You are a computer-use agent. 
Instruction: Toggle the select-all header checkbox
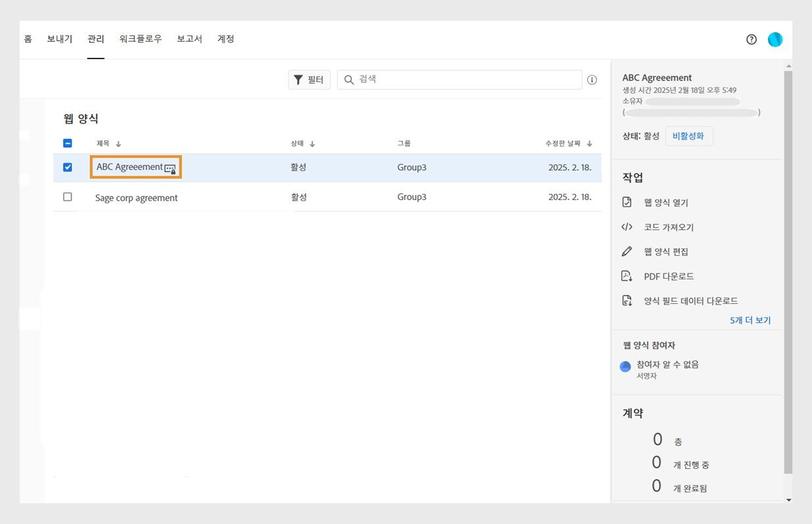pyautogui.click(x=67, y=143)
